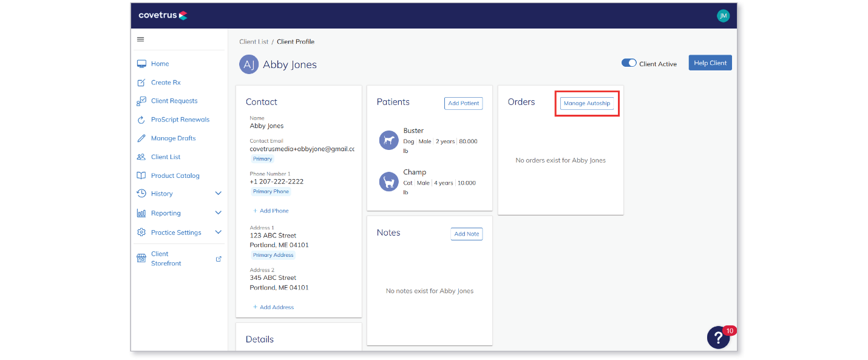Select Buster's dog avatar icon
This screenshot has width=868, height=360.
389,140
